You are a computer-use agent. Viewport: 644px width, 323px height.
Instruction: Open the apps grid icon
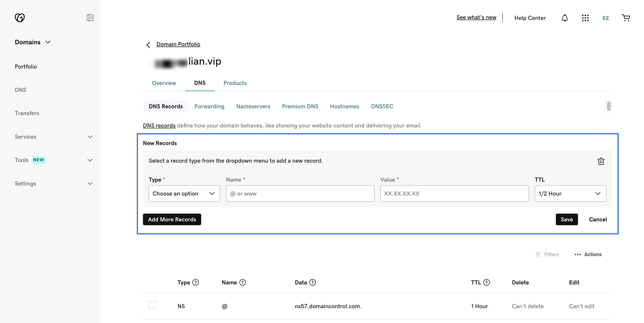click(585, 18)
